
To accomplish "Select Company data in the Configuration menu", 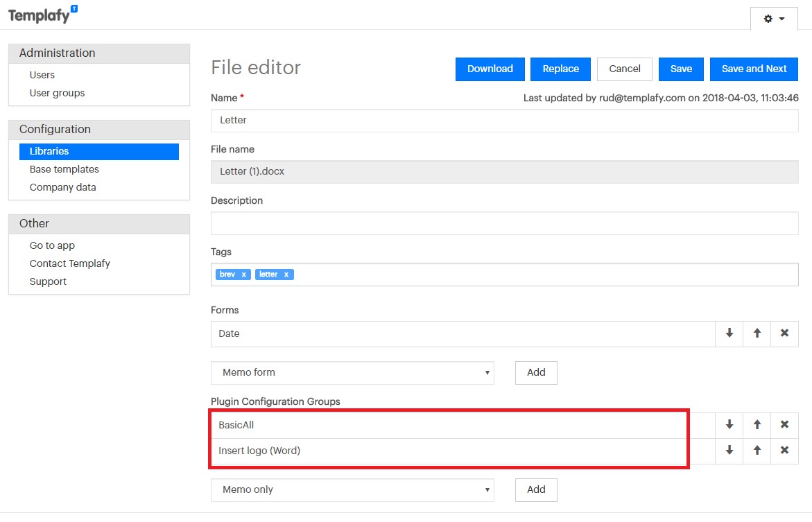I will click(x=62, y=187).
